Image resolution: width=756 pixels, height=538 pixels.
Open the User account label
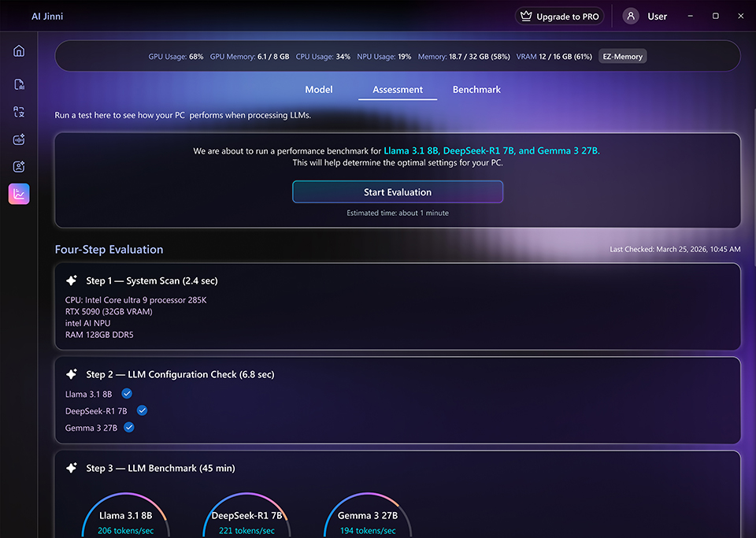(657, 17)
